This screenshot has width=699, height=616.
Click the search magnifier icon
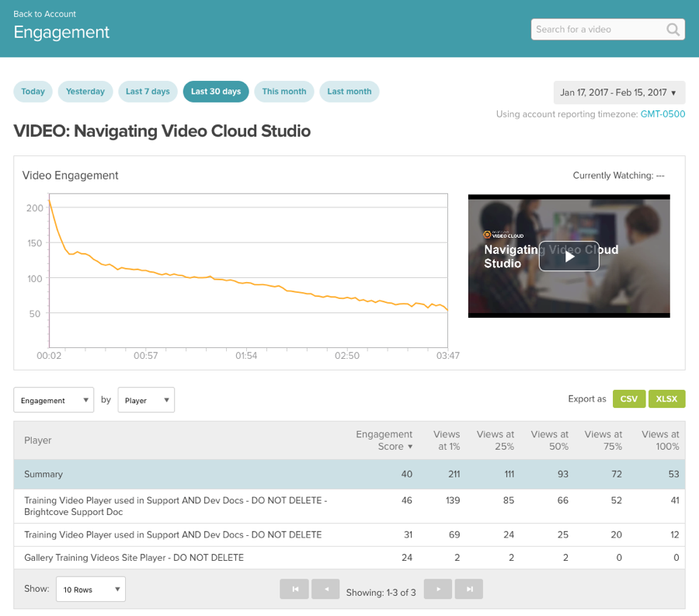click(x=673, y=30)
